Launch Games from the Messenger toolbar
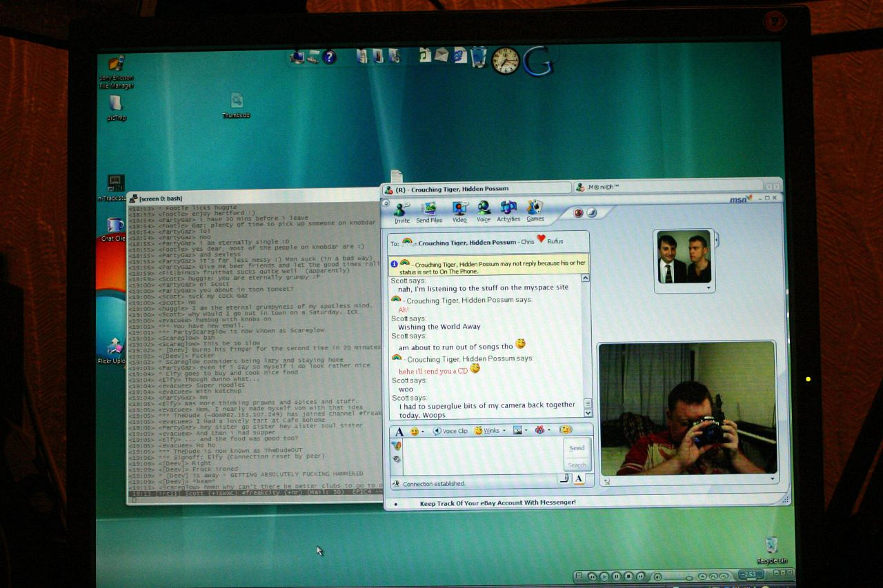The width and height of the screenshot is (883, 588). click(x=535, y=210)
